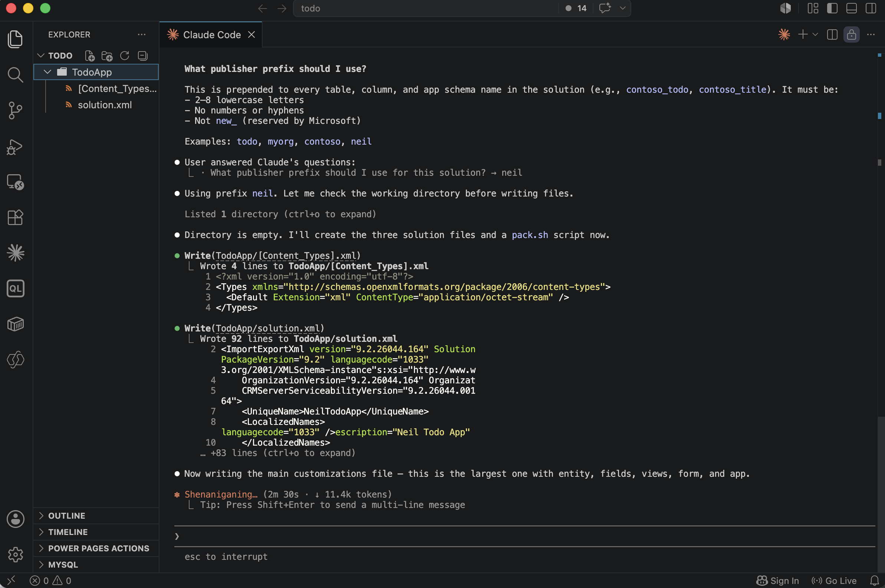
Task: Open remote window indicator in status bar
Action: pyautogui.click(x=11, y=581)
